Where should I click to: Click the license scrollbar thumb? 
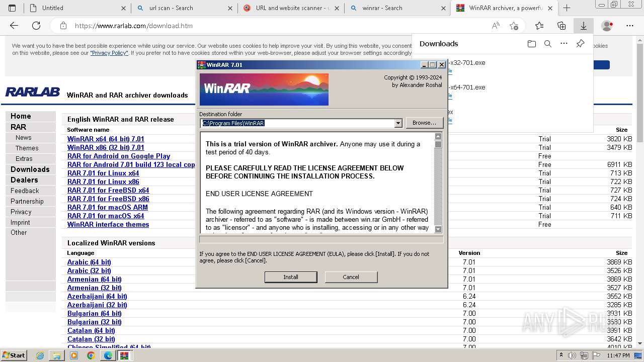click(438, 144)
